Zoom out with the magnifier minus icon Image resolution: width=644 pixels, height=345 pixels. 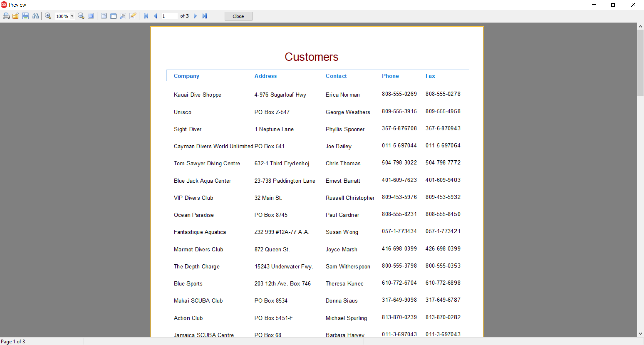pos(81,16)
